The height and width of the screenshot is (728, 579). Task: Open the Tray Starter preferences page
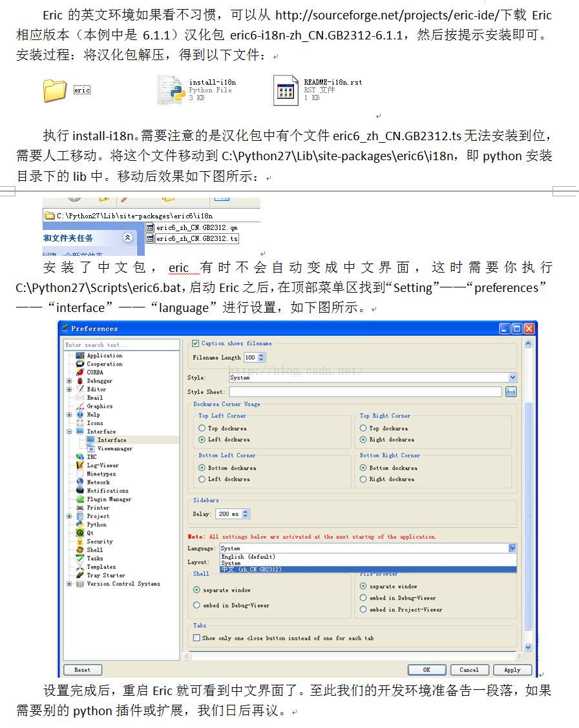coord(106,576)
